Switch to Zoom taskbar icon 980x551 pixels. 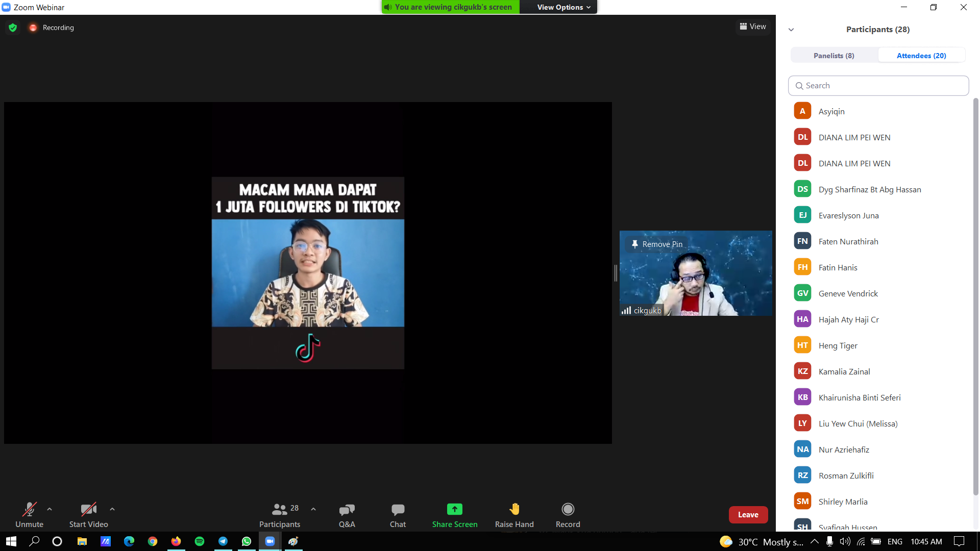(x=270, y=541)
